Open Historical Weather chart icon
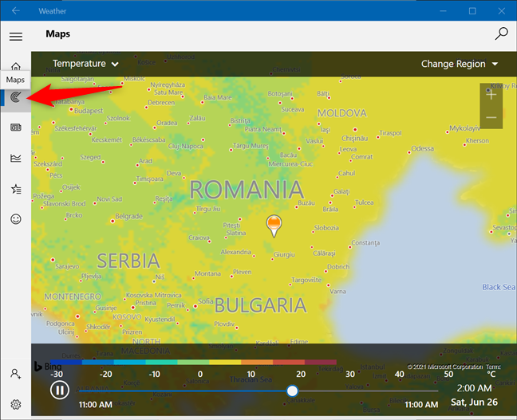The width and height of the screenshot is (517, 420). tap(16, 158)
